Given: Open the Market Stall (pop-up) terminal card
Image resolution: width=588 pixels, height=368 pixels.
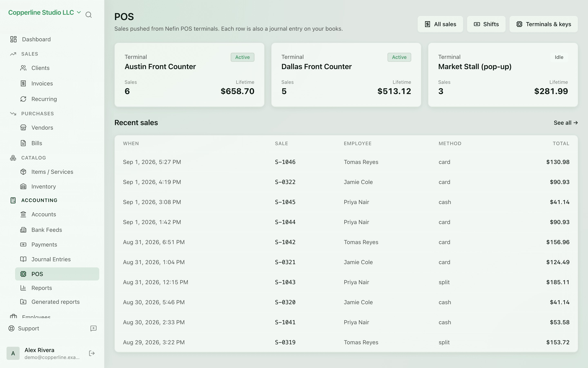Looking at the screenshot, I should pyautogui.click(x=503, y=75).
